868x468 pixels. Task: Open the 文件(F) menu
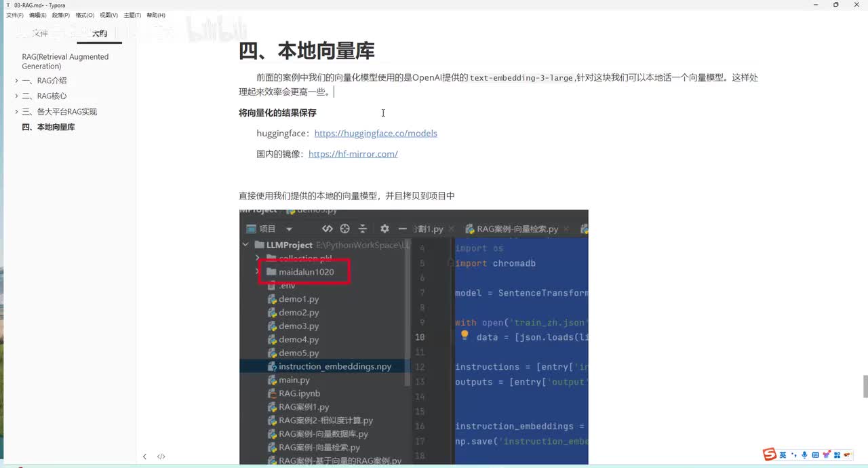pyautogui.click(x=14, y=15)
